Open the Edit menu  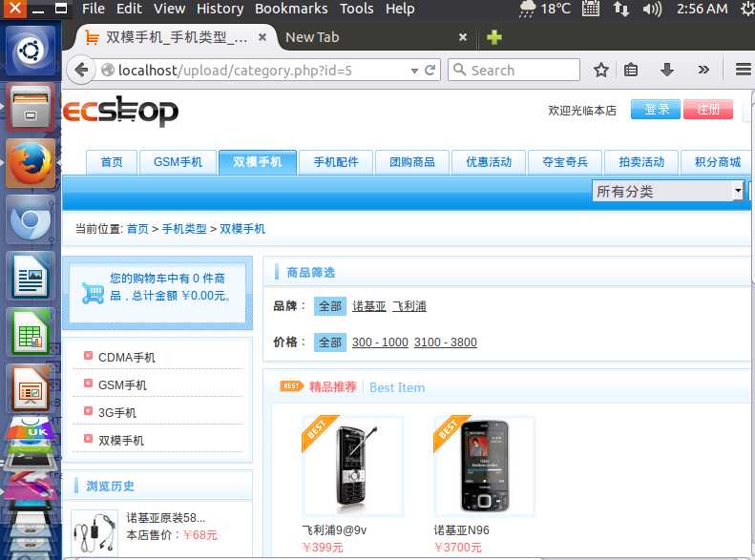point(129,9)
